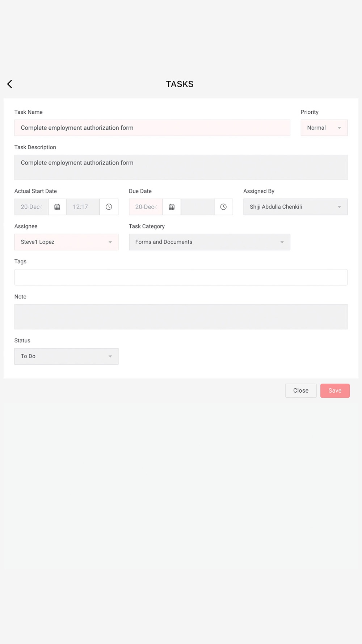This screenshot has height=644, width=362.
Task: Open the Actual Start Date calendar picker
Action: (57, 207)
